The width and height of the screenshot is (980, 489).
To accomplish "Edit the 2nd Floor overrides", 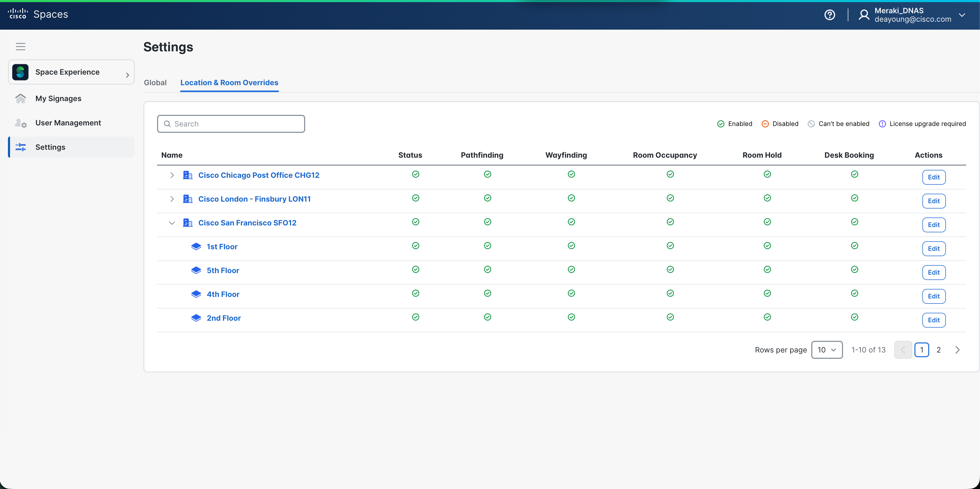I will (x=933, y=320).
